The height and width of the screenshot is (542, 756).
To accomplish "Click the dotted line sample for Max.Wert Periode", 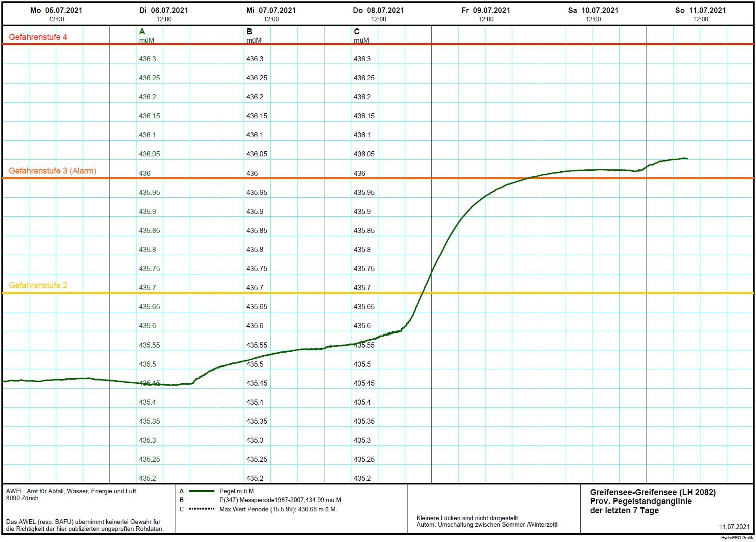I will [x=202, y=510].
